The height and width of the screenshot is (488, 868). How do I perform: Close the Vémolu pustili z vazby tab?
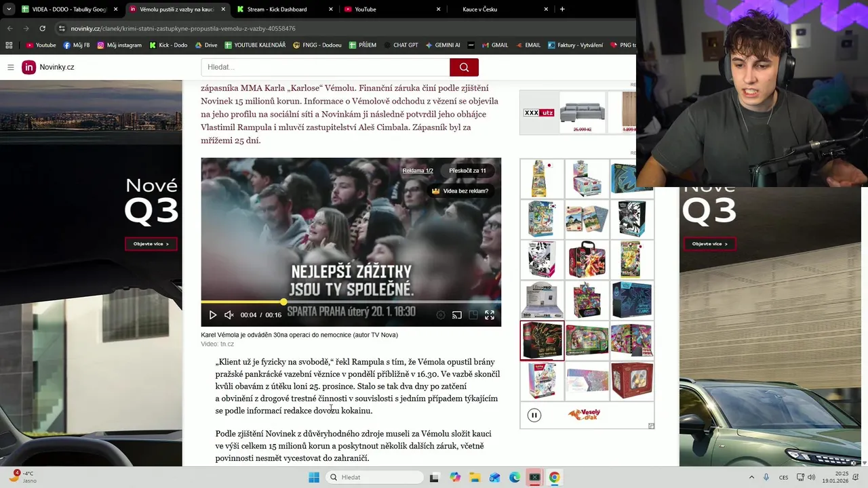coord(224,9)
